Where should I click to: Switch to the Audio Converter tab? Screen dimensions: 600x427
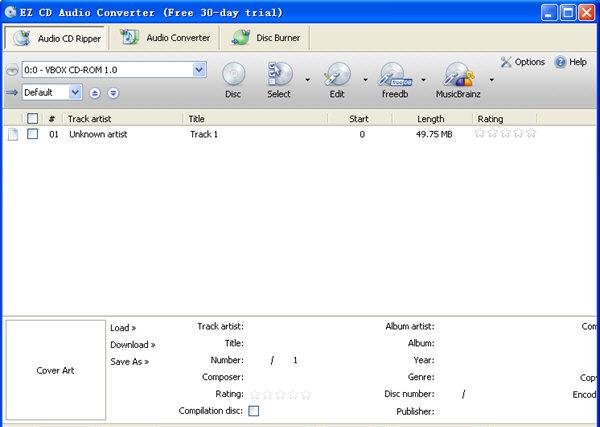pos(165,38)
